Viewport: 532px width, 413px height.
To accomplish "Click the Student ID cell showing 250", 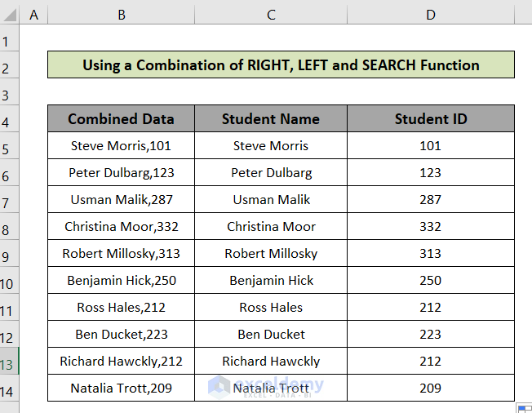I will point(431,280).
